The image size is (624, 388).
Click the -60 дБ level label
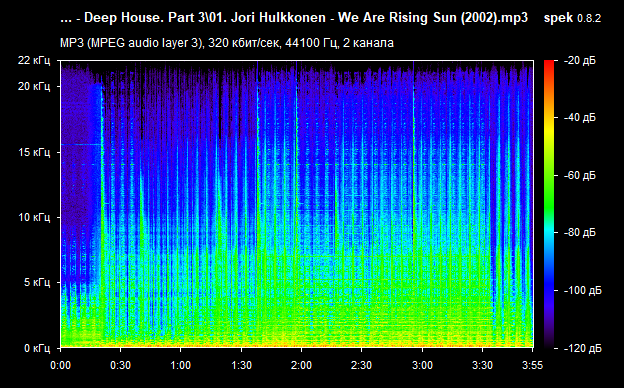point(580,175)
